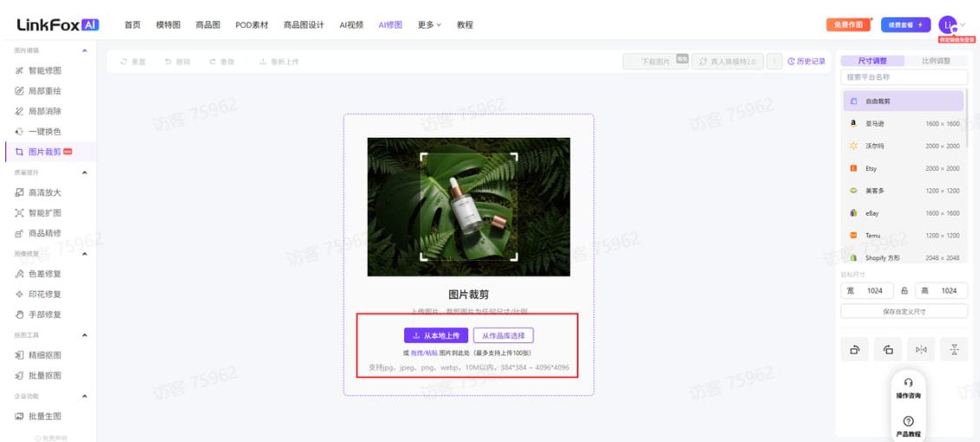Open 模特图 navigation item
The height and width of the screenshot is (442, 980).
(168, 25)
